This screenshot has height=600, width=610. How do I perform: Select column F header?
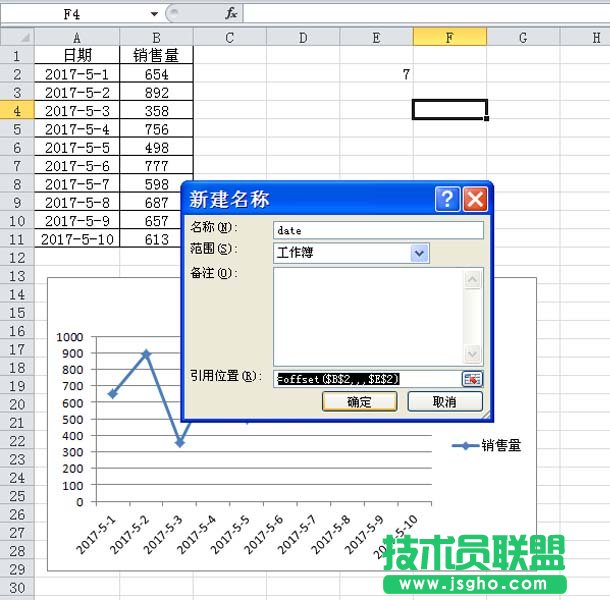[450, 37]
